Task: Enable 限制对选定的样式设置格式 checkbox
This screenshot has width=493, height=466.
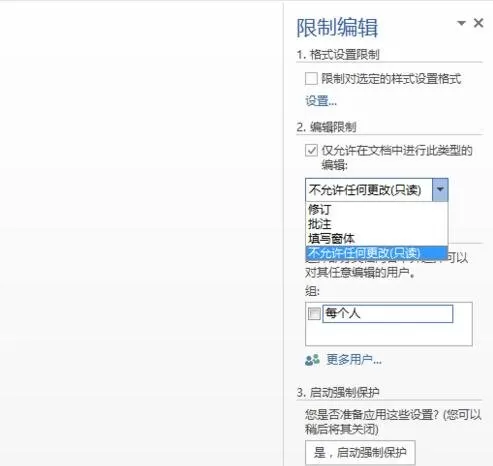Action: click(311, 79)
